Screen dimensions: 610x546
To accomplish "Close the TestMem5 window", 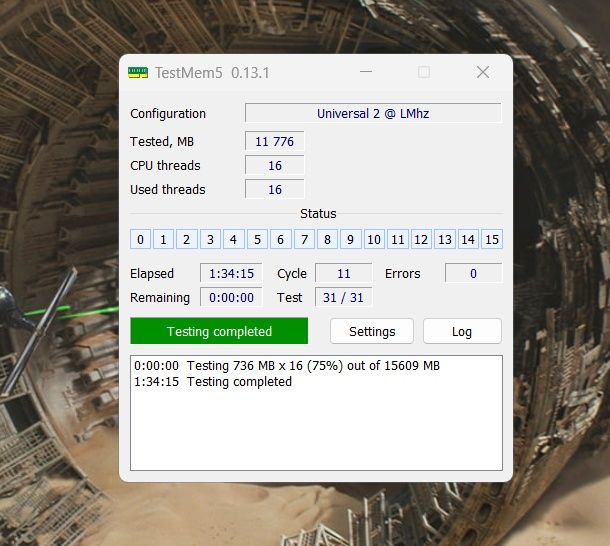I will click(483, 72).
